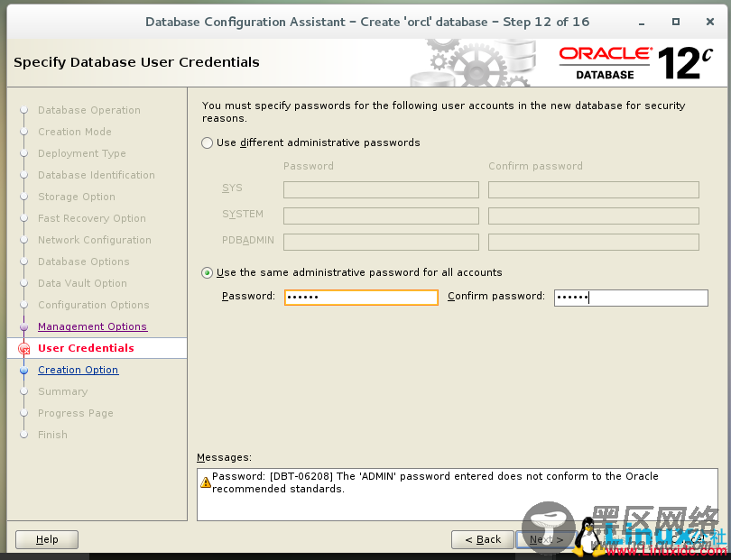Click the DBT-06208 warning message text
This screenshot has height=560, width=731.
pyautogui.click(x=435, y=482)
